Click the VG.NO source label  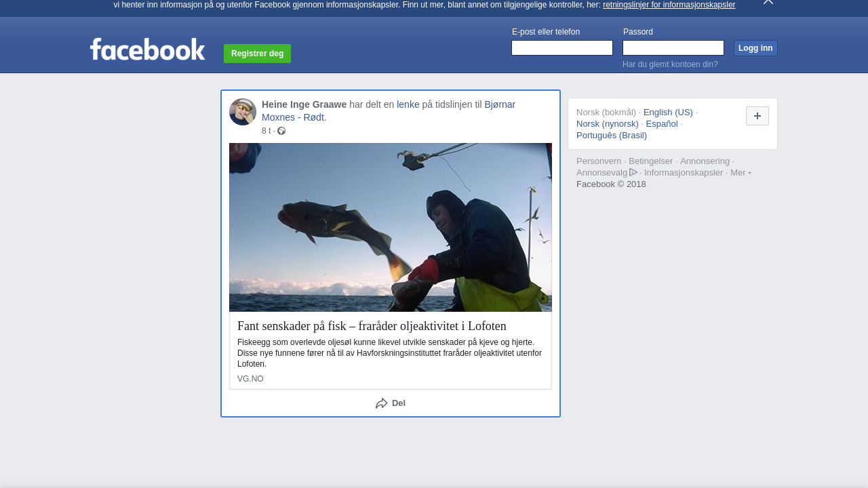tap(250, 379)
